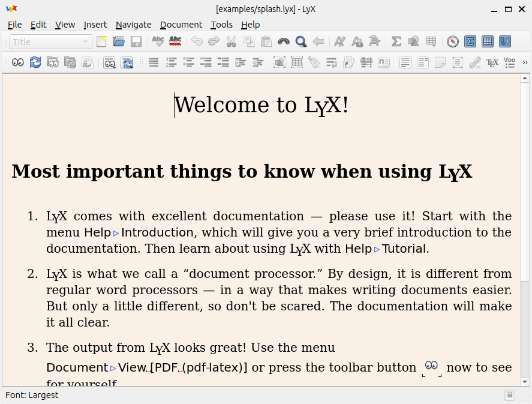Toggle the math toolbar visibility
This screenshot has height=404, width=532.
pos(471,42)
